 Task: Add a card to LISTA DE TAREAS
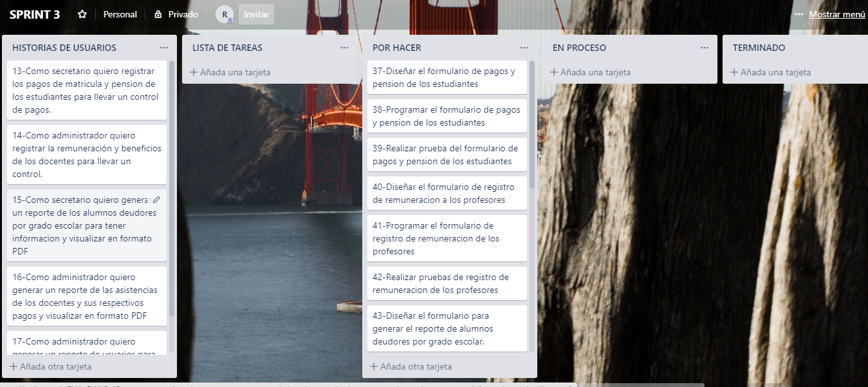coord(230,72)
